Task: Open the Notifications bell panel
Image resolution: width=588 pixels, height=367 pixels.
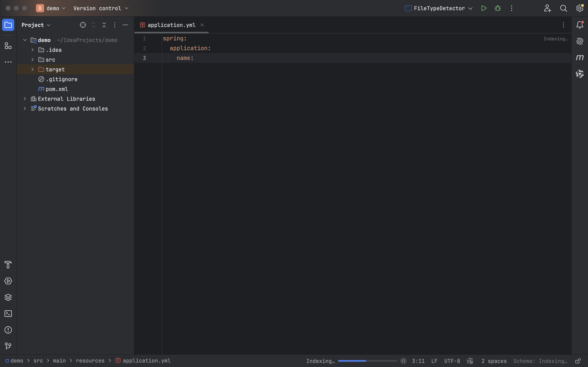Action: coord(580,25)
